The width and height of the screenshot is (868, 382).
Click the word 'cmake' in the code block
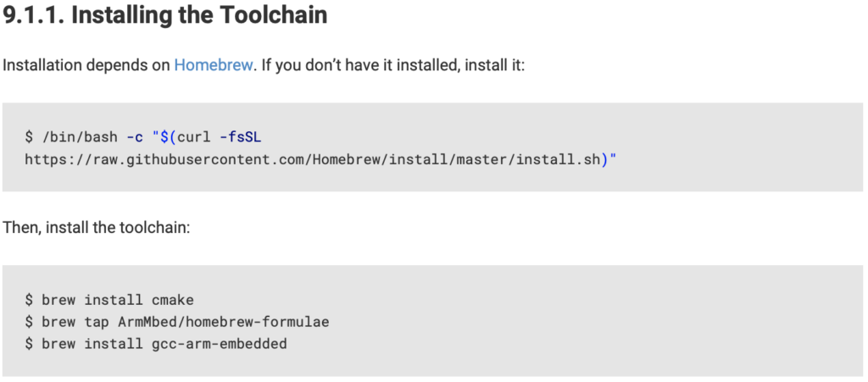173,300
